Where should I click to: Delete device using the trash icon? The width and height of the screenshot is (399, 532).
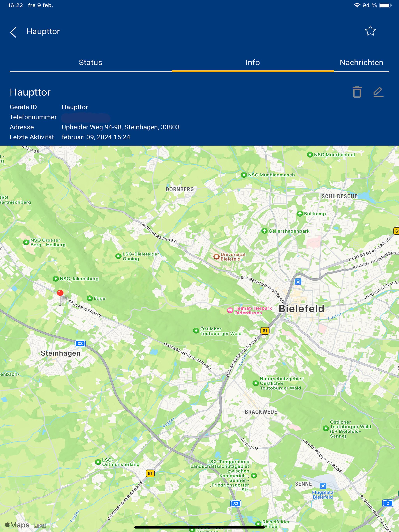click(x=357, y=92)
